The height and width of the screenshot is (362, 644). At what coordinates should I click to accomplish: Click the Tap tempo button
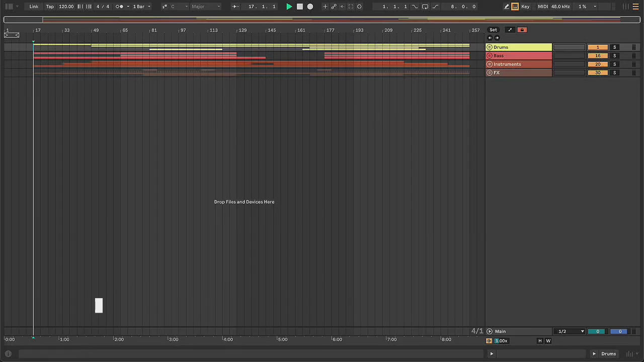(x=50, y=7)
